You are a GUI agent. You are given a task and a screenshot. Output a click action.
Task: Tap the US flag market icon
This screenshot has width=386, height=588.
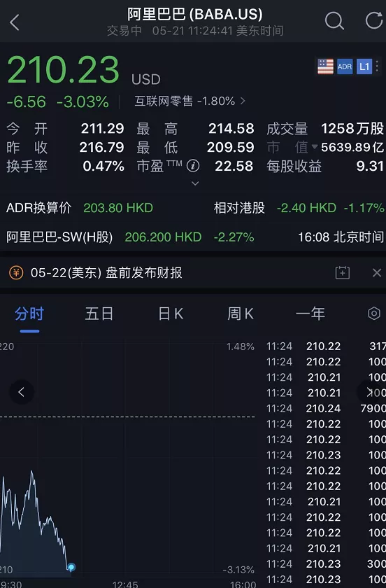pyautogui.click(x=325, y=66)
